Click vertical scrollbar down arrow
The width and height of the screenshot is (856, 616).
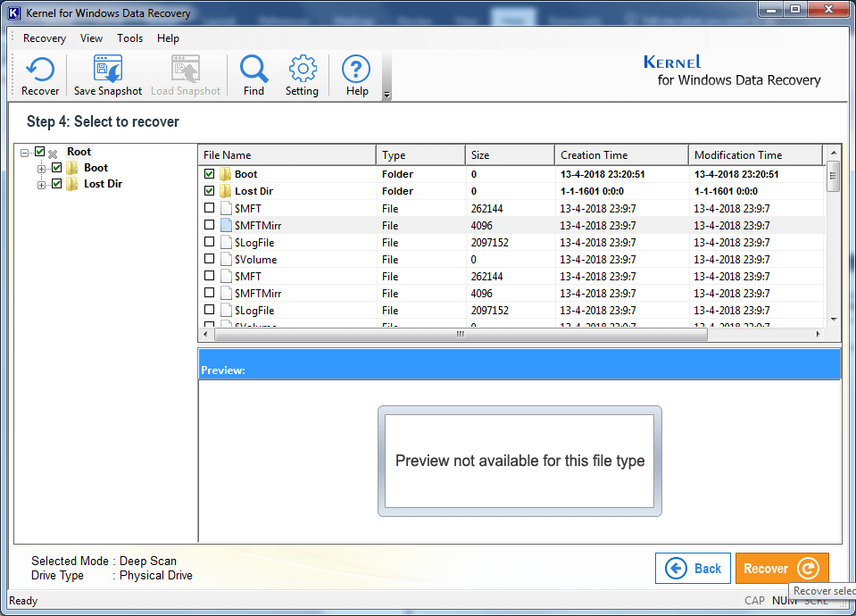[x=833, y=320]
